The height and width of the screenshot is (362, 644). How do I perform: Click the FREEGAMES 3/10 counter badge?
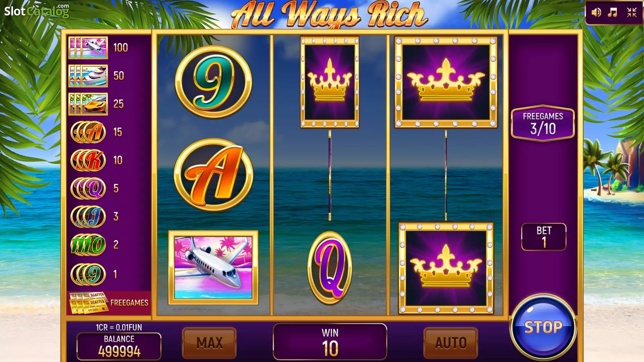[x=543, y=123]
